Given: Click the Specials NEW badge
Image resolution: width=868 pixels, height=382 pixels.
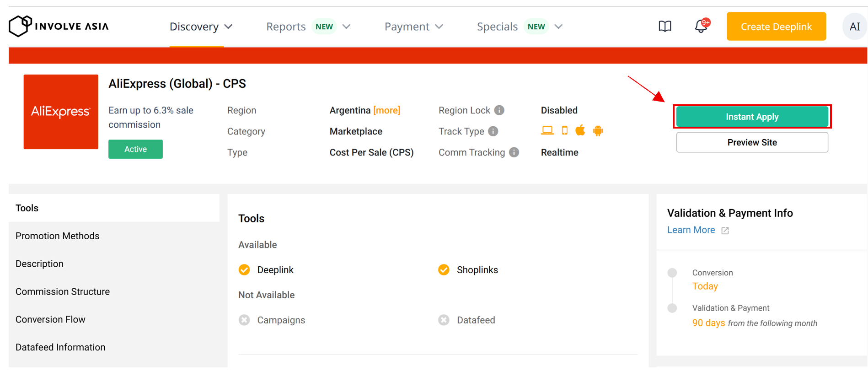Looking at the screenshot, I should point(536,27).
